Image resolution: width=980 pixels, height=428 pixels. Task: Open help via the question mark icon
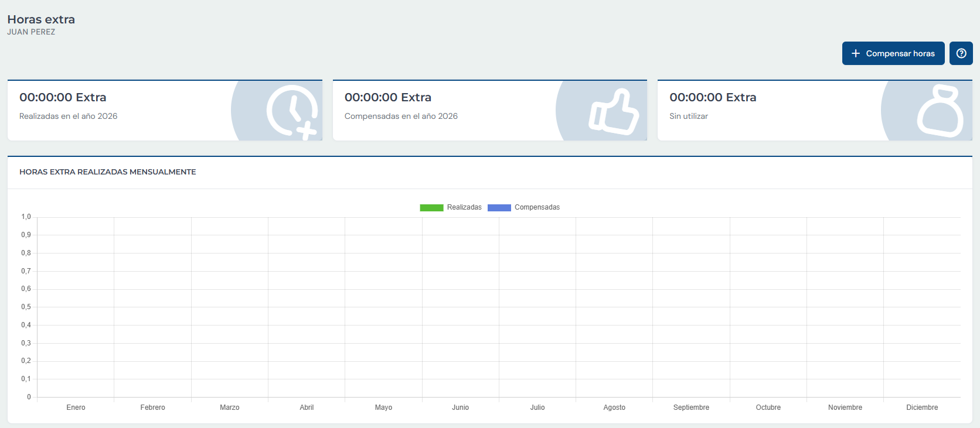click(961, 53)
